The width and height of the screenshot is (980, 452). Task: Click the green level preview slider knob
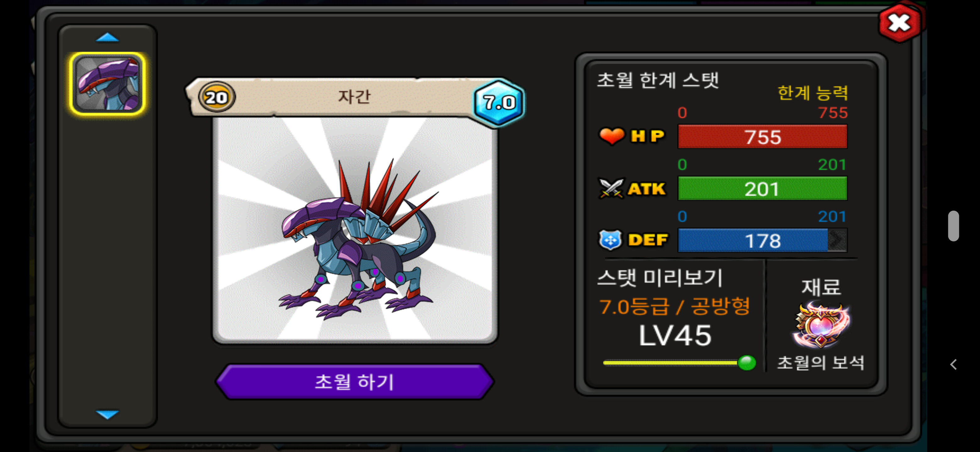pyautogui.click(x=747, y=363)
